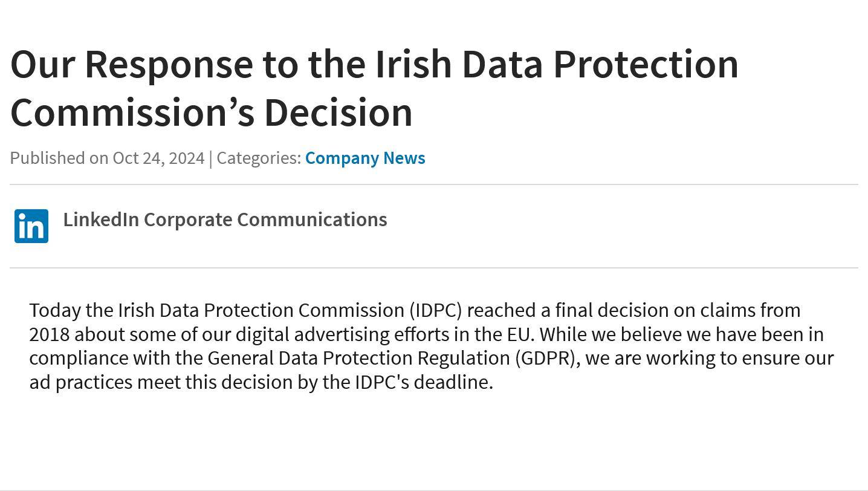Click the pipe separator before "Categories"
This screenshot has width=868, height=491.
(x=210, y=158)
